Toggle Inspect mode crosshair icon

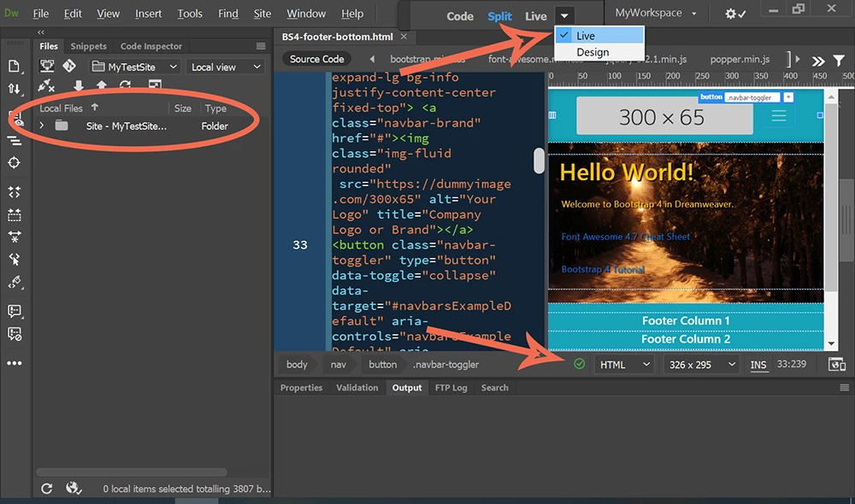tap(15, 162)
